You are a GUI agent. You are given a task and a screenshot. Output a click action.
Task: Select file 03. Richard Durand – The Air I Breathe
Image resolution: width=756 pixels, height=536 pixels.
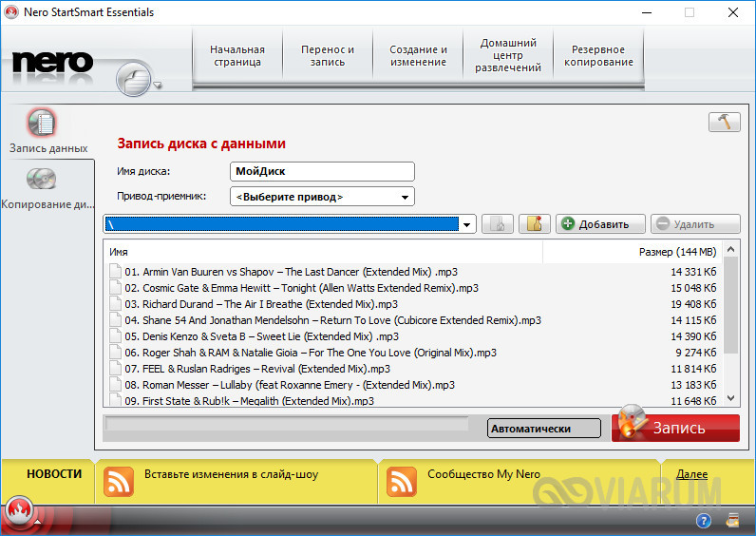tap(261, 304)
